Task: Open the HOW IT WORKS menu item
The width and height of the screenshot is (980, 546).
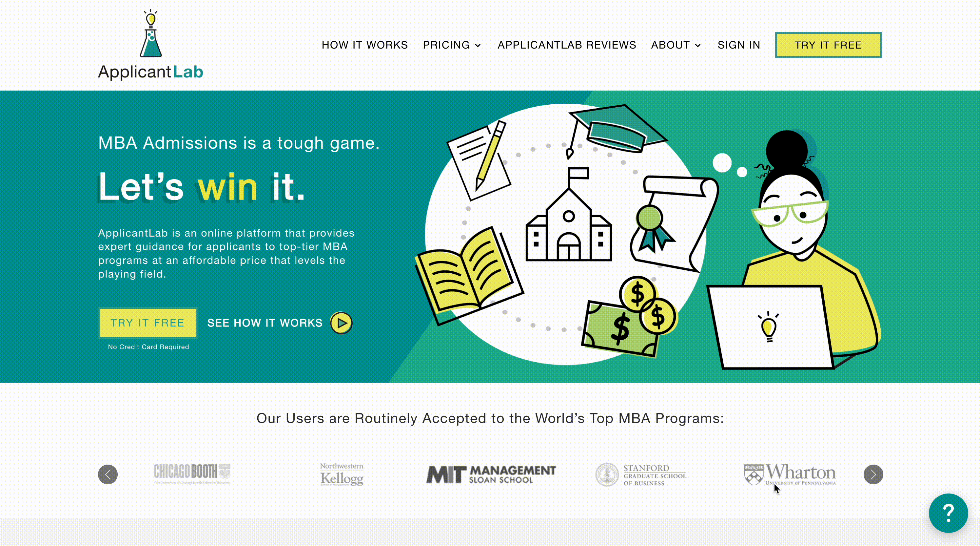Action: tap(365, 45)
